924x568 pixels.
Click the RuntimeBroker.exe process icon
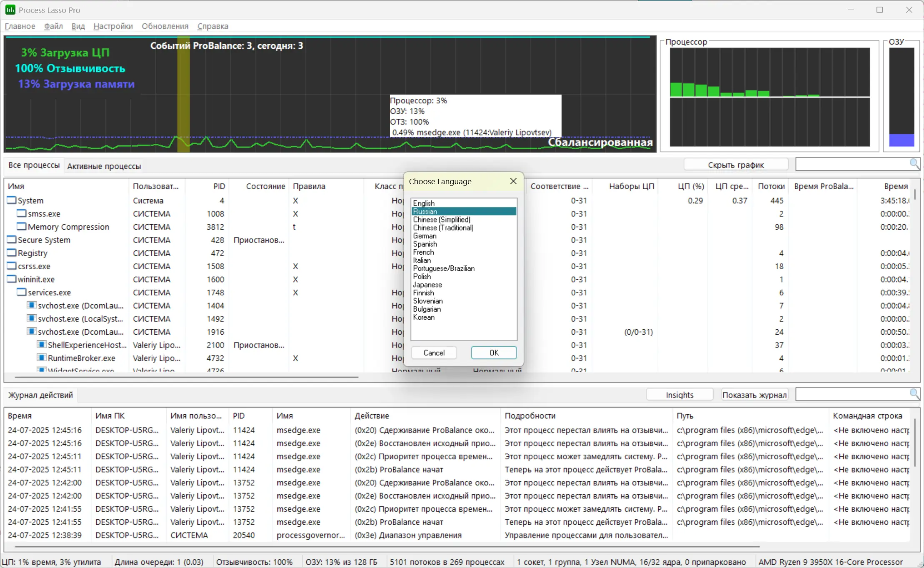(41, 358)
